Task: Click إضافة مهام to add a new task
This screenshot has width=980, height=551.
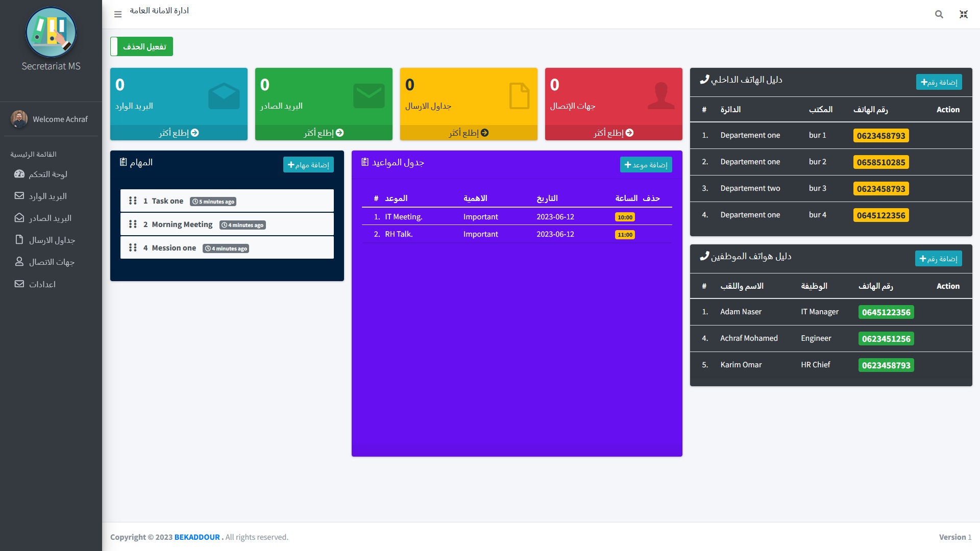Action: (x=308, y=164)
